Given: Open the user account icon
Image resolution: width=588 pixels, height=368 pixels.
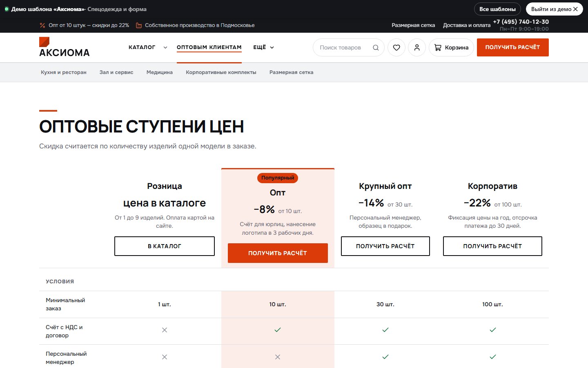Looking at the screenshot, I should pyautogui.click(x=417, y=47).
